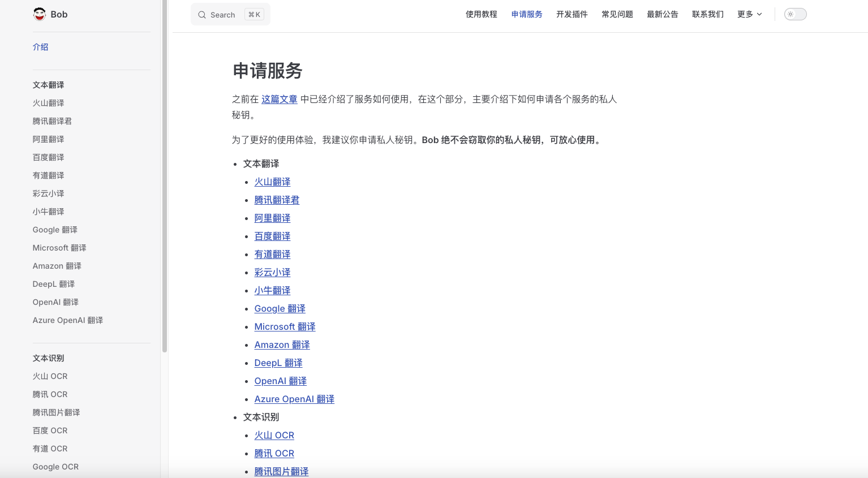Select 阿里翻译 in the sidebar
868x478 pixels.
click(48, 139)
